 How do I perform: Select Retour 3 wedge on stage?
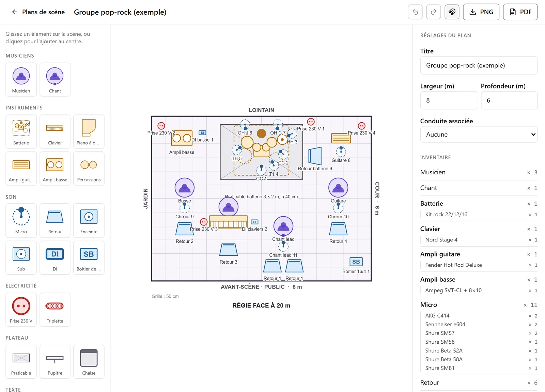click(228, 250)
